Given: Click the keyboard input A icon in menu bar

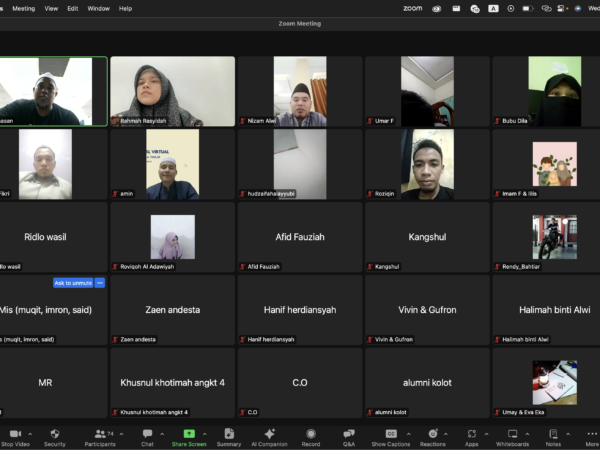Looking at the screenshot, I should point(493,8).
